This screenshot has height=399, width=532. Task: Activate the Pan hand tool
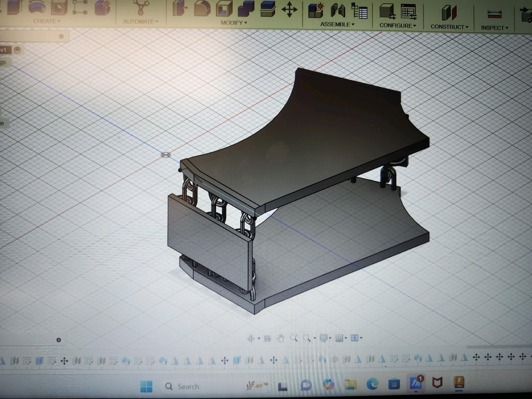[281, 338]
